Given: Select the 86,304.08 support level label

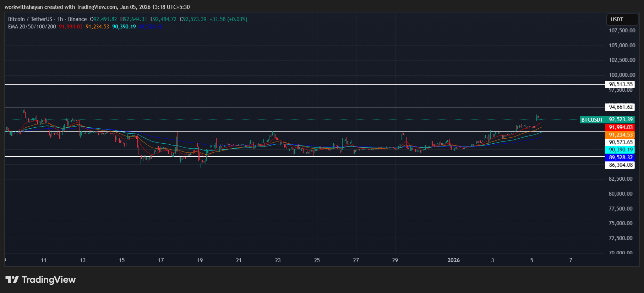Looking at the screenshot, I should 621,165.
